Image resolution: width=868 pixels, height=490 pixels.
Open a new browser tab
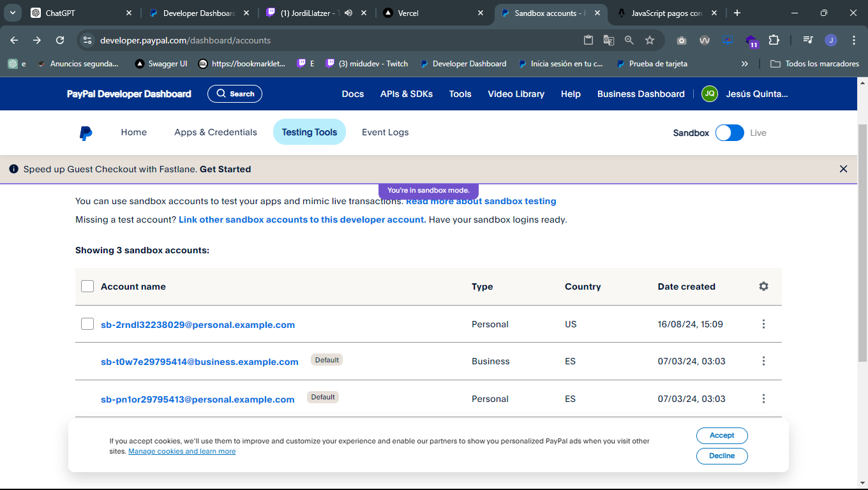tap(737, 13)
